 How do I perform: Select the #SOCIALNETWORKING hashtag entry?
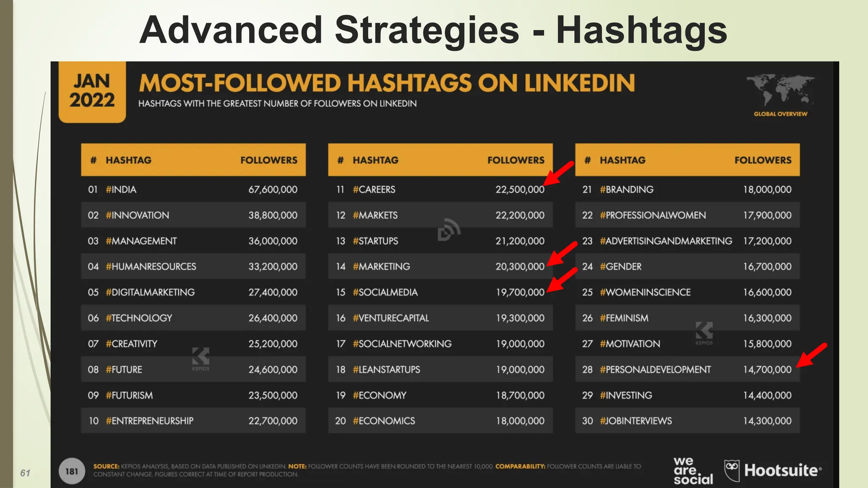[402, 344]
